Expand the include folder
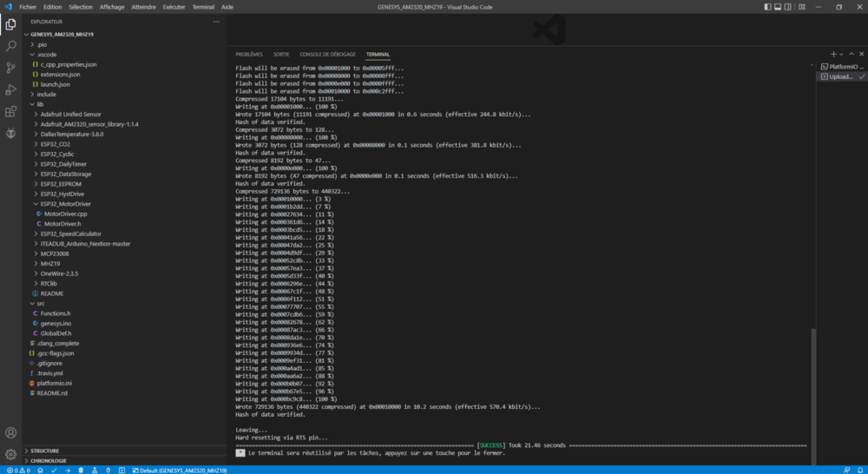Viewport: 868px width, 474px height. click(32, 94)
